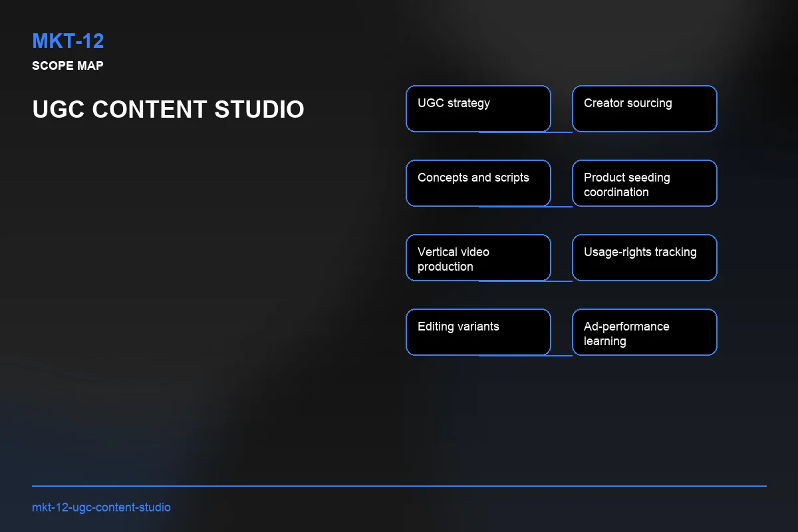This screenshot has width=798, height=532.
Task: Open the Ad-performance learning card
Action: point(644,332)
